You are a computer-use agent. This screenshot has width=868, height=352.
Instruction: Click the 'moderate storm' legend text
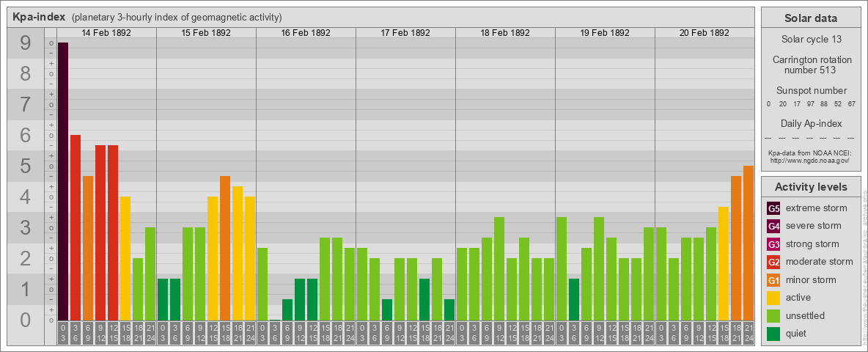[x=820, y=262]
